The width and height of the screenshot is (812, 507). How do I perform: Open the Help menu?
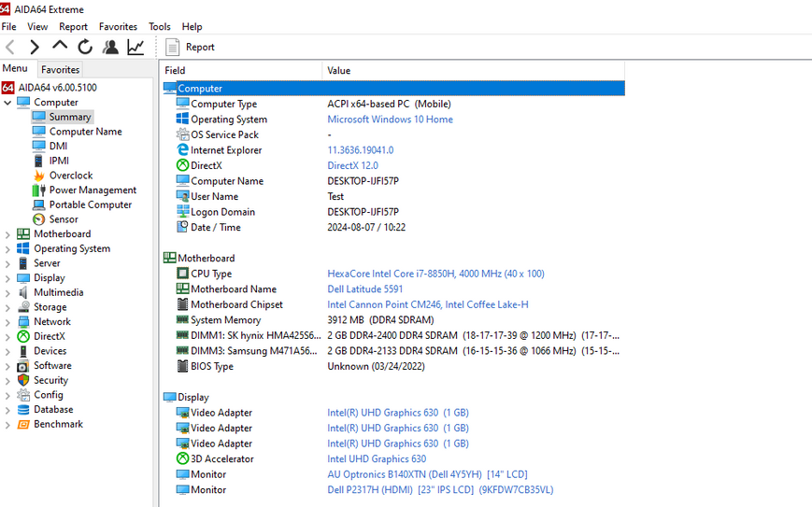[192, 26]
